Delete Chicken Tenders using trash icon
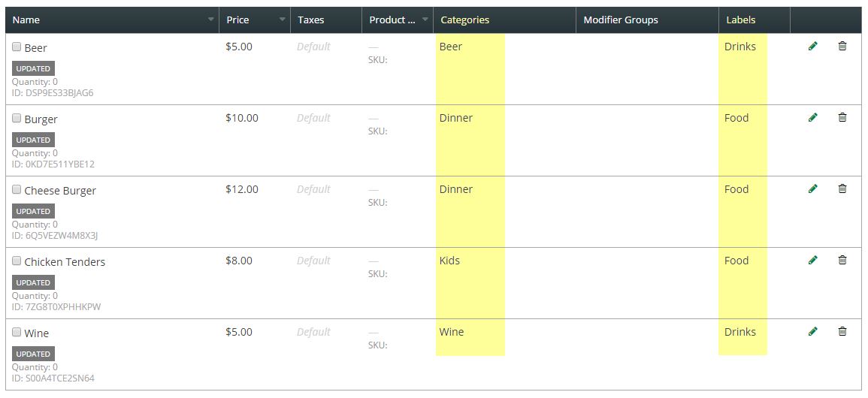868x398 pixels. pos(842,261)
